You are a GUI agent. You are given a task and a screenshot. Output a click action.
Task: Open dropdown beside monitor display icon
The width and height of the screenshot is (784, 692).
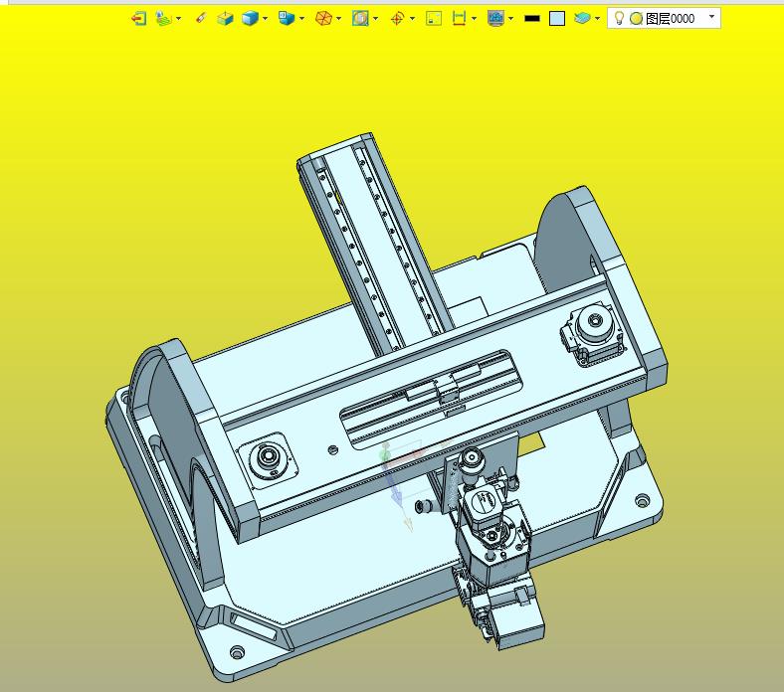[x=510, y=19]
